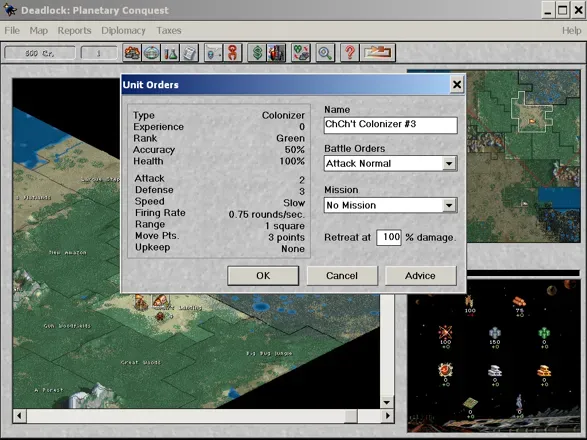
Task: Click the "Big Bug Jungle" map label
Action: pos(269,353)
